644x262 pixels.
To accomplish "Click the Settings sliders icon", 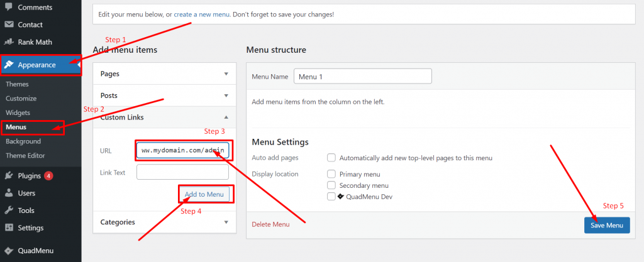I will [x=9, y=227].
